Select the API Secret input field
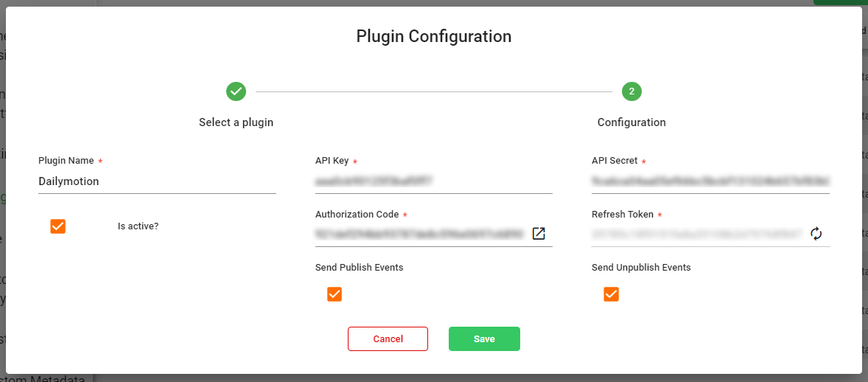The image size is (868, 382). [x=710, y=181]
